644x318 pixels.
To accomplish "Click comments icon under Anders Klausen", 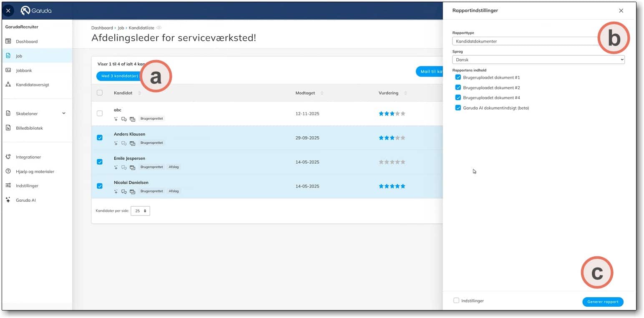I will [124, 143].
